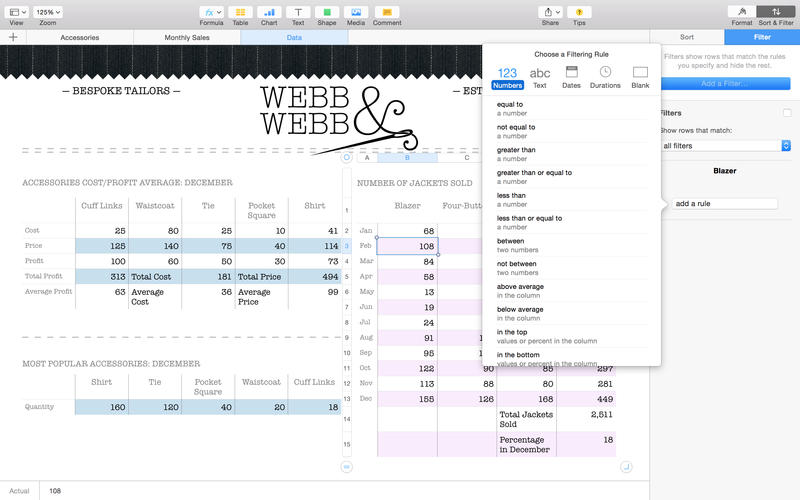Click the Add a Filter button
The width and height of the screenshot is (800, 500).
click(724, 84)
